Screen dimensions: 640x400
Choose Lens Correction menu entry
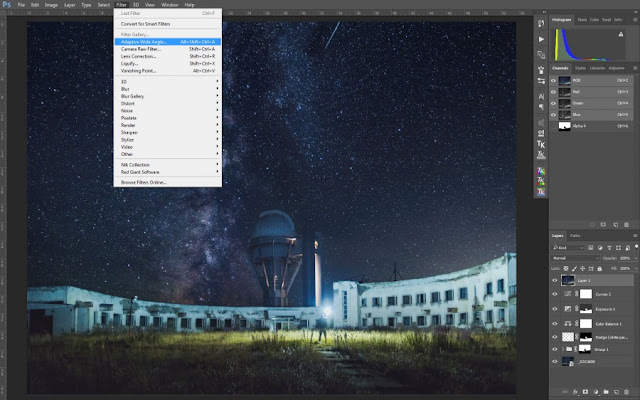coord(168,56)
